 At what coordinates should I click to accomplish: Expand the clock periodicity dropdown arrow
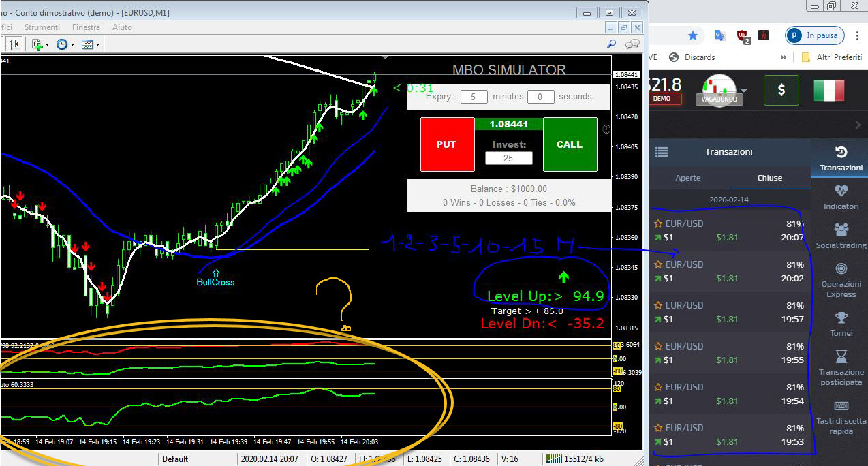[x=73, y=44]
